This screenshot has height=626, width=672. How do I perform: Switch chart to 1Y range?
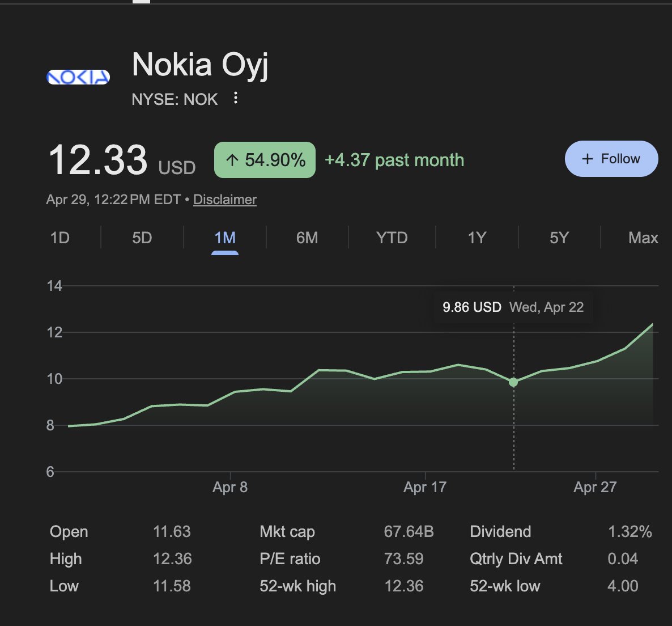point(477,238)
